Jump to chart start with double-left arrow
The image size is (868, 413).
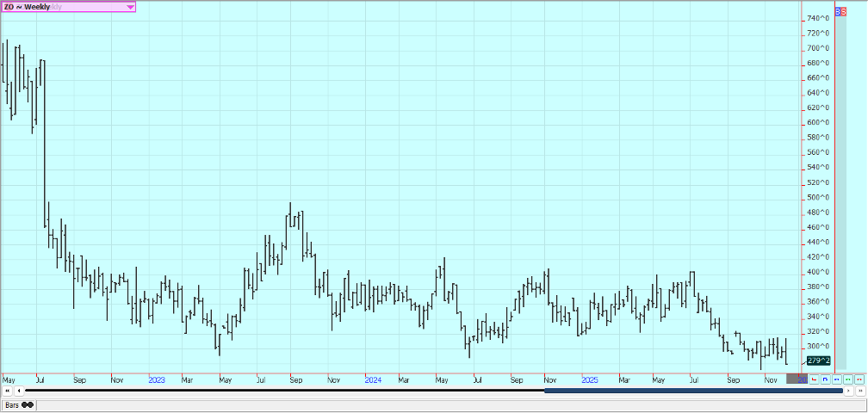click(x=8, y=391)
